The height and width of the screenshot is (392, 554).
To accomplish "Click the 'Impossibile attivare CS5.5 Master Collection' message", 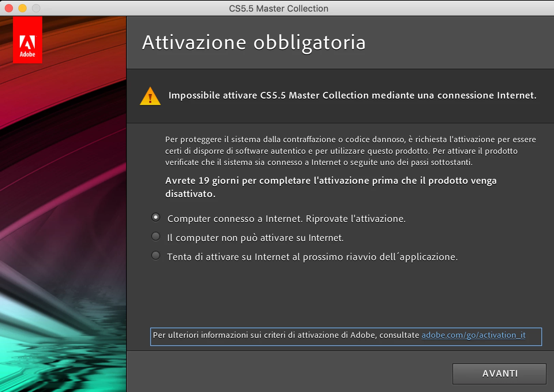I will pyautogui.click(x=352, y=95).
